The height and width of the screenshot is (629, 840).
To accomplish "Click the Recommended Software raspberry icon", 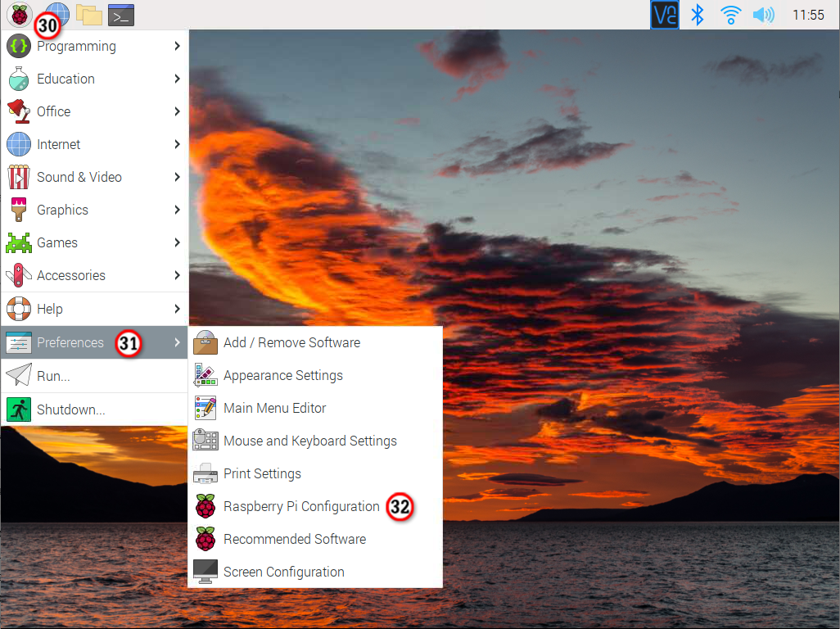I will pyautogui.click(x=205, y=539).
